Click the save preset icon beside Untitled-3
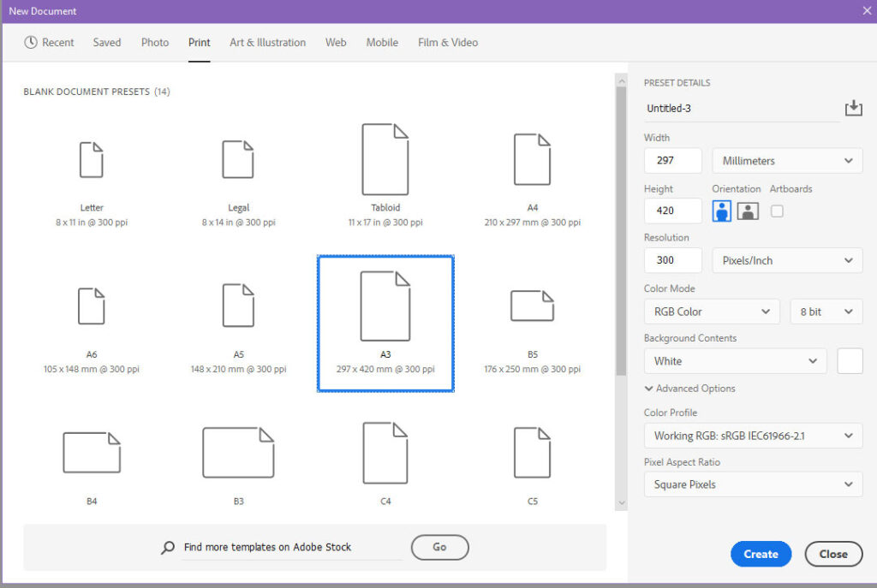Viewport: 877px width, 588px height. point(853,109)
